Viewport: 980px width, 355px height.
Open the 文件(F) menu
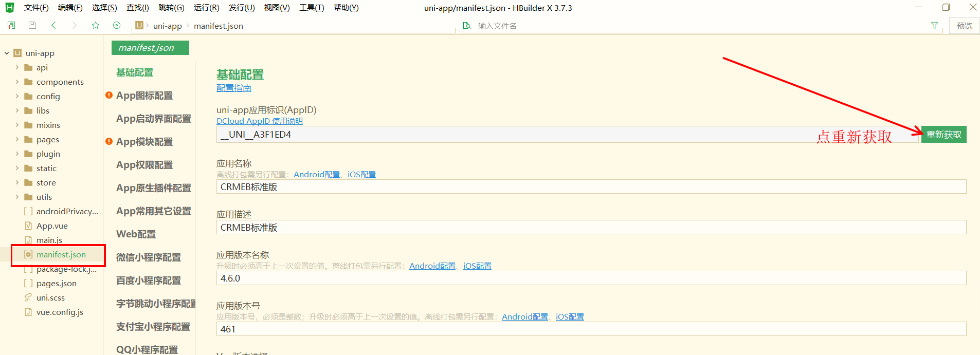click(36, 8)
